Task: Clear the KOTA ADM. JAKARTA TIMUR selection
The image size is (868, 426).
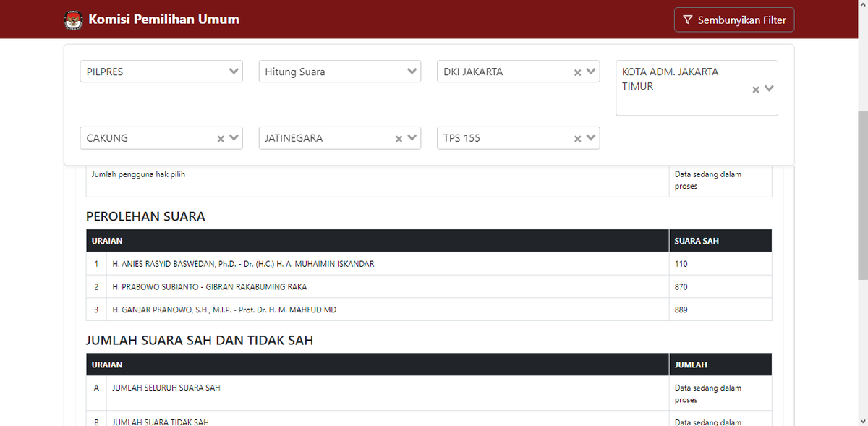Action: coord(756,89)
